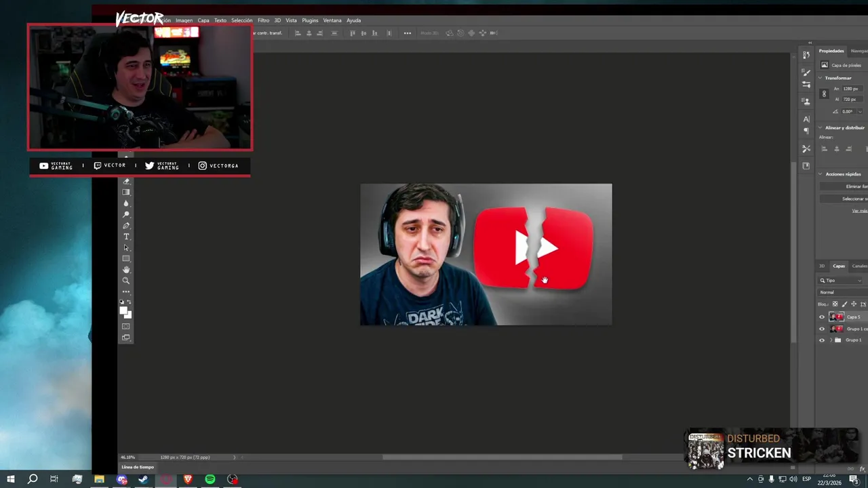Screen dimensions: 868x488
Task: Align left edges in options bar
Action: point(298,33)
